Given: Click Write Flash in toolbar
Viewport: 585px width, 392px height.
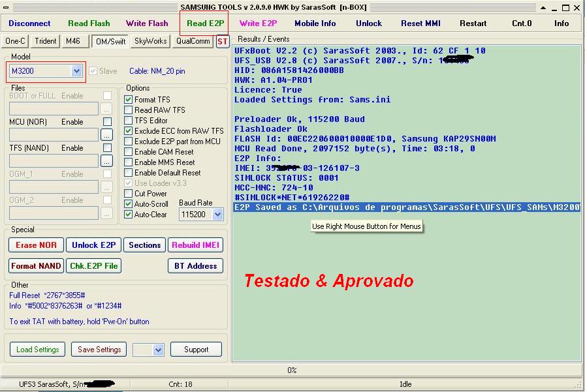Looking at the screenshot, I should 147,23.
